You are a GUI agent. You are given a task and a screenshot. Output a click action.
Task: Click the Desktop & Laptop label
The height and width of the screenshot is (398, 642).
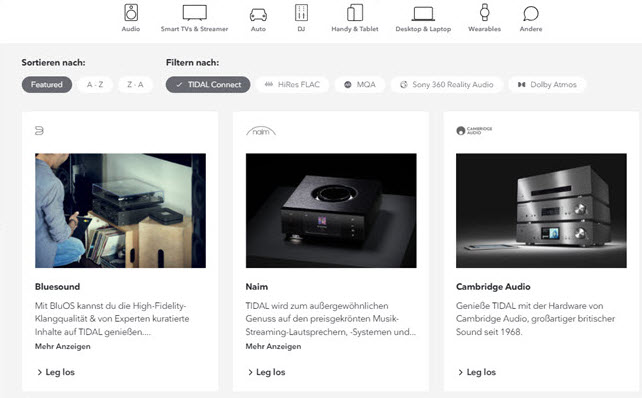[x=423, y=29]
